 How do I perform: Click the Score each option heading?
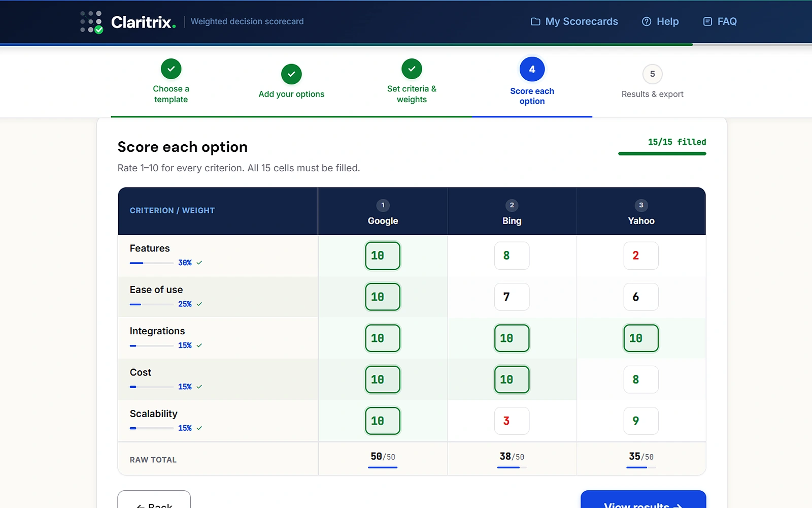pyautogui.click(x=183, y=147)
